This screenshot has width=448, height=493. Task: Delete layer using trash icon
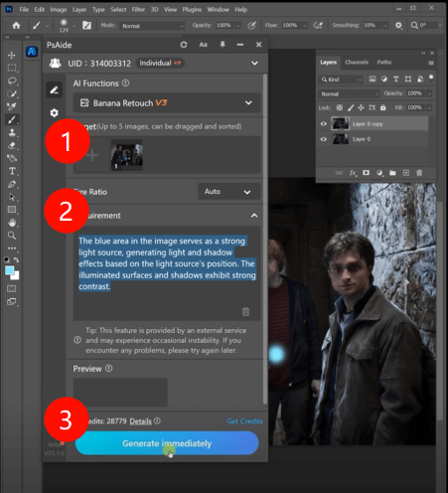[419, 173]
